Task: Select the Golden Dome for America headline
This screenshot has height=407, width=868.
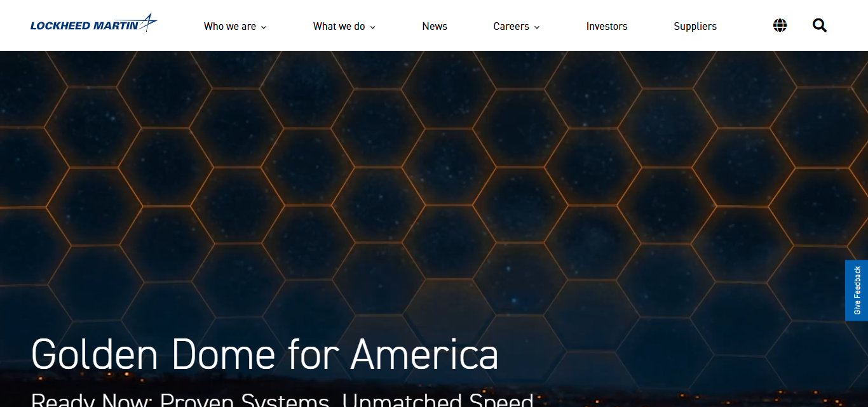Action: (265, 354)
